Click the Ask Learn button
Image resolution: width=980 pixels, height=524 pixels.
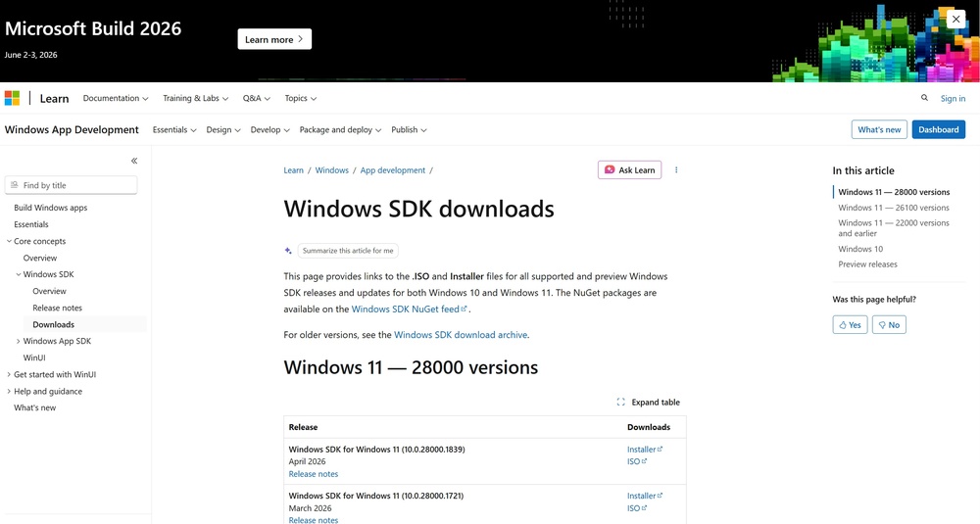[629, 169]
